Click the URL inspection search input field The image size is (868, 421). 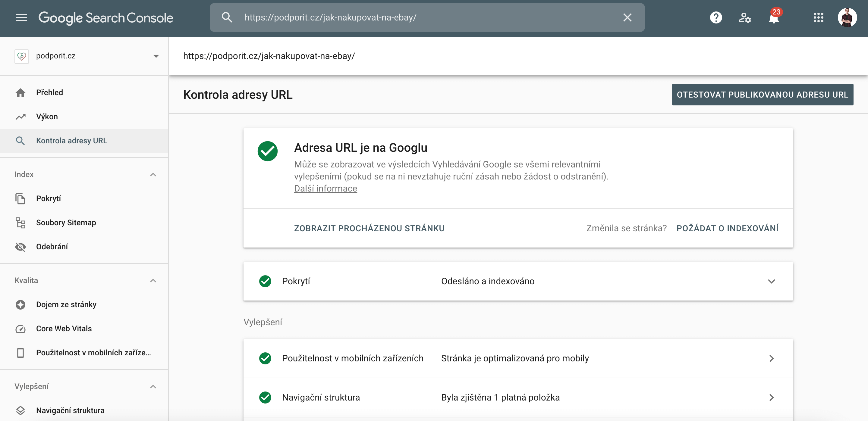[427, 17]
